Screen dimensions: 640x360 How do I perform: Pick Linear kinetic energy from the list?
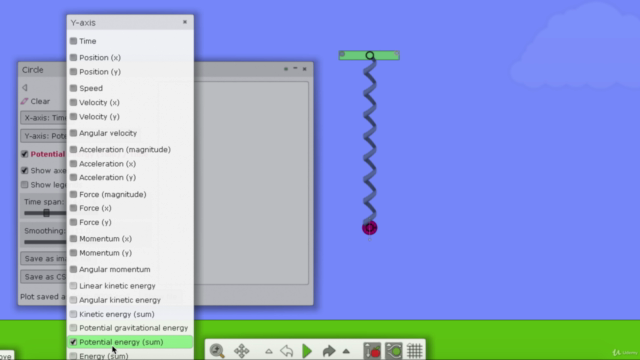point(117,286)
